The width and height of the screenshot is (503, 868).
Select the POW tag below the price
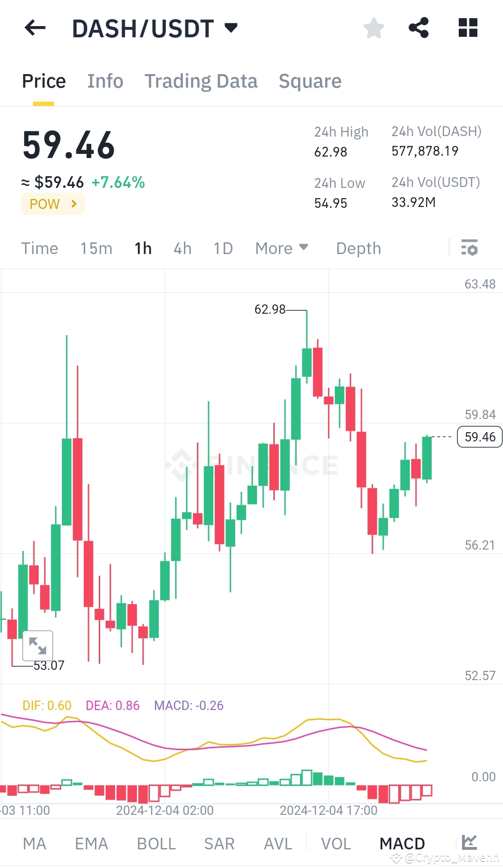tap(53, 204)
